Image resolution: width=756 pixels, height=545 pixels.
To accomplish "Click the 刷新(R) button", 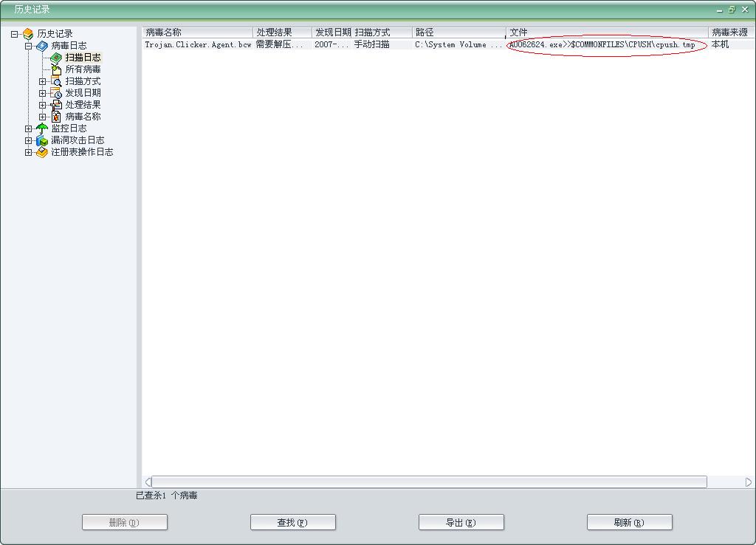I will (629, 522).
